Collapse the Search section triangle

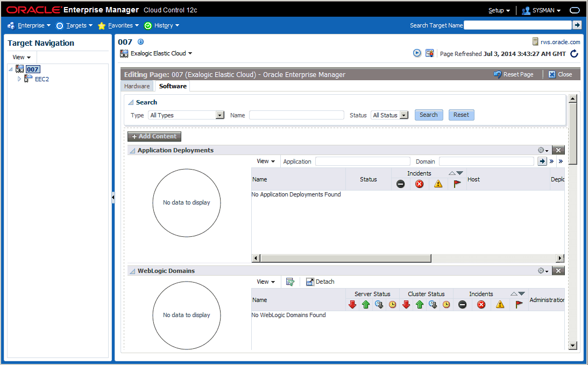131,102
